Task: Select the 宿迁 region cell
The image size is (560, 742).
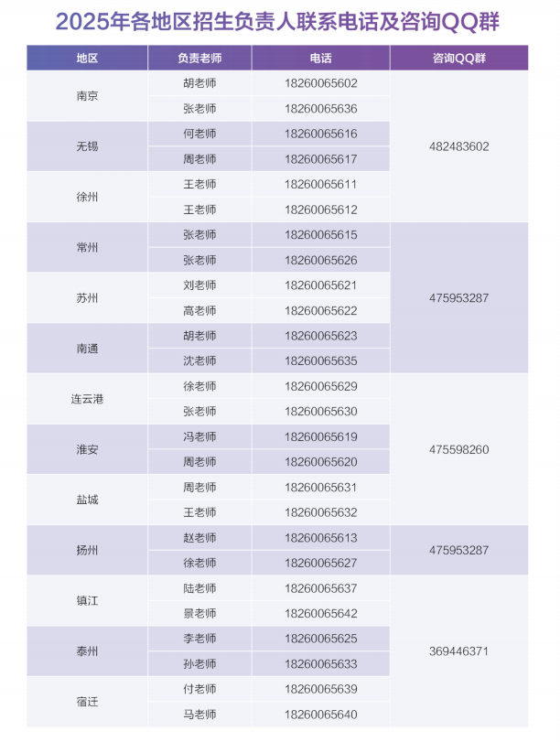Action: coord(87,702)
